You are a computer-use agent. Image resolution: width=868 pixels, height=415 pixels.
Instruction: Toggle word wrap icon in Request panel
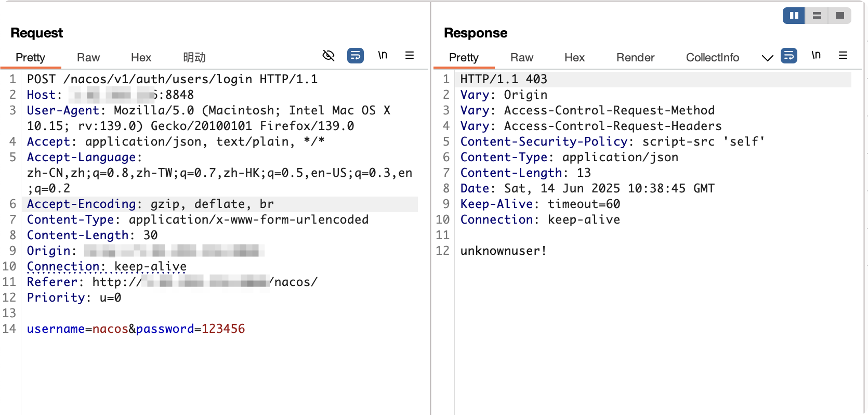click(x=356, y=56)
